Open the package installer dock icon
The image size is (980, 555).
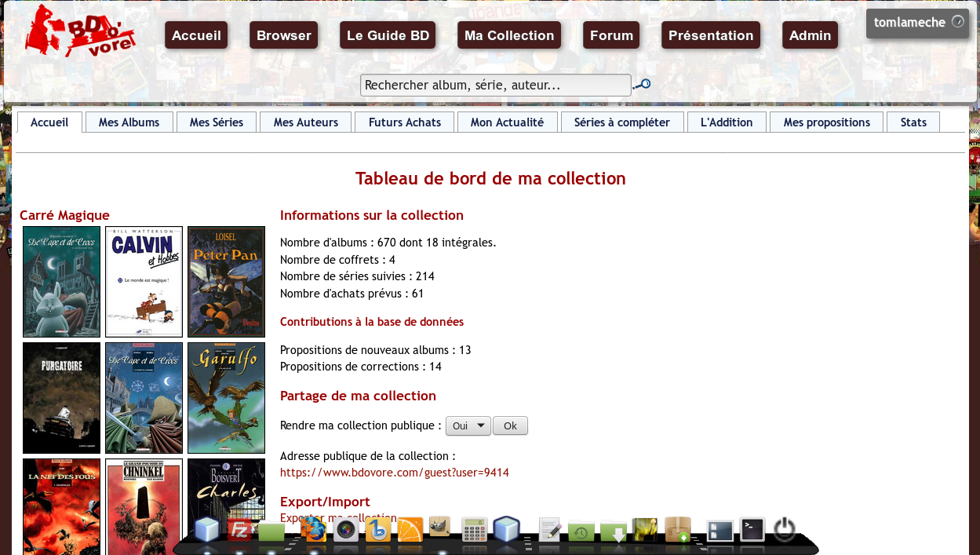tap(678, 530)
